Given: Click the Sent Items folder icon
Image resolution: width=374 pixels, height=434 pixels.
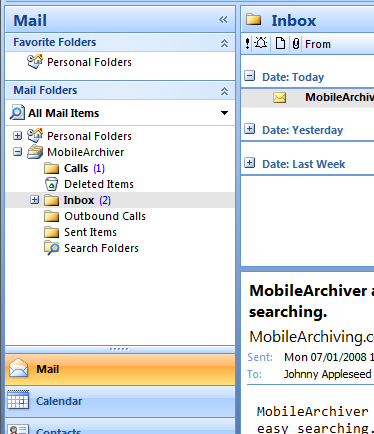Looking at the screenshot, I should [52, 232].
